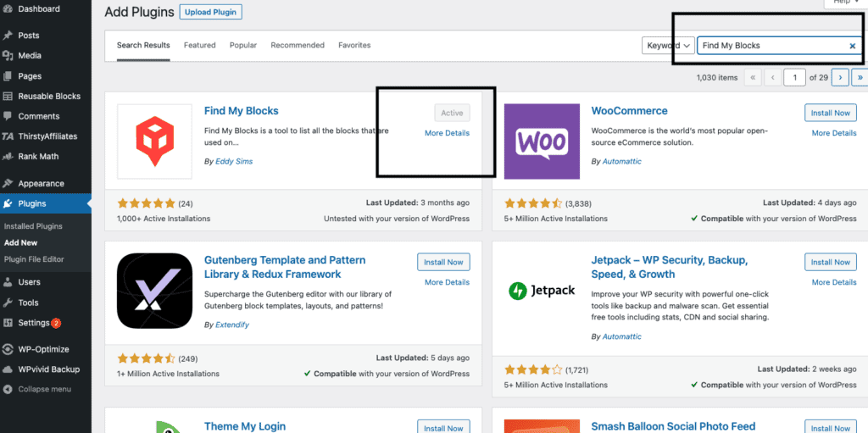868x433 pixels.
Task: Click the WPvivid Backup cloud icon
Action: [8, 369]
